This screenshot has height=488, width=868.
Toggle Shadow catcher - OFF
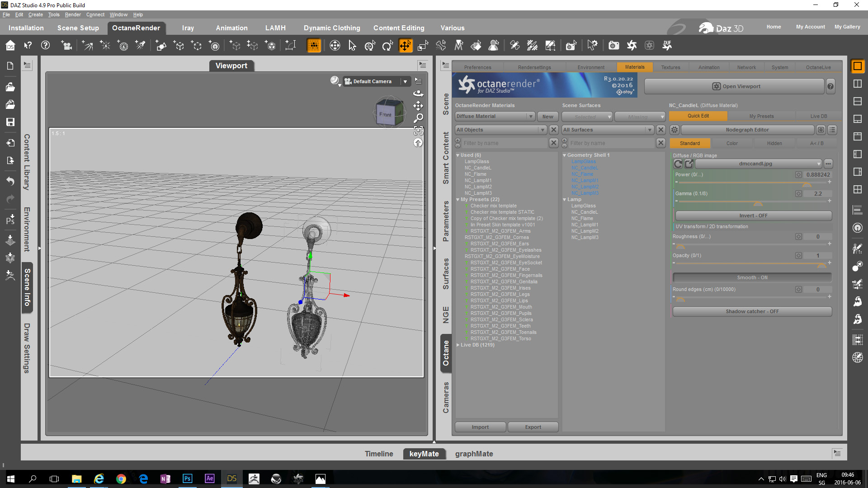(752, 311)
